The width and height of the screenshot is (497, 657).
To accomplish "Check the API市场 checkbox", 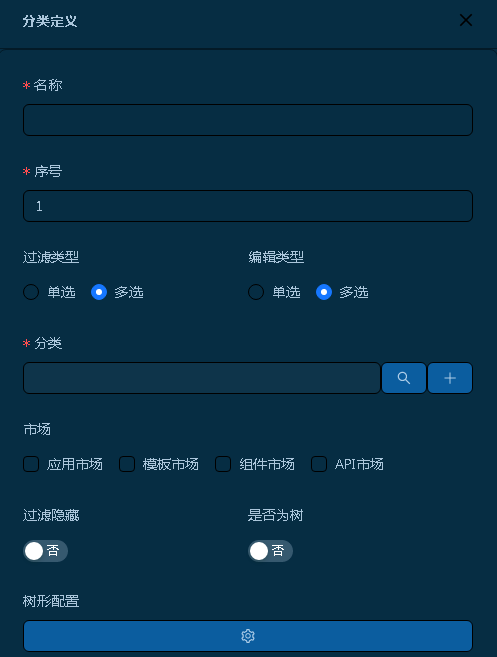I will [x=319, y=464].
